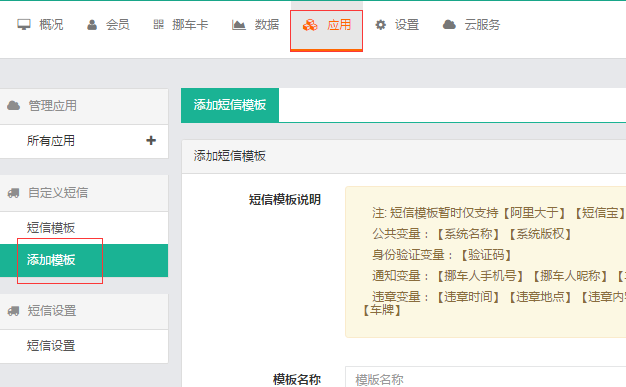The image size is (626, 387).
Task: Open the 短信设置 sidebar link
Action: pyautogui.click(x=84, y=346)
